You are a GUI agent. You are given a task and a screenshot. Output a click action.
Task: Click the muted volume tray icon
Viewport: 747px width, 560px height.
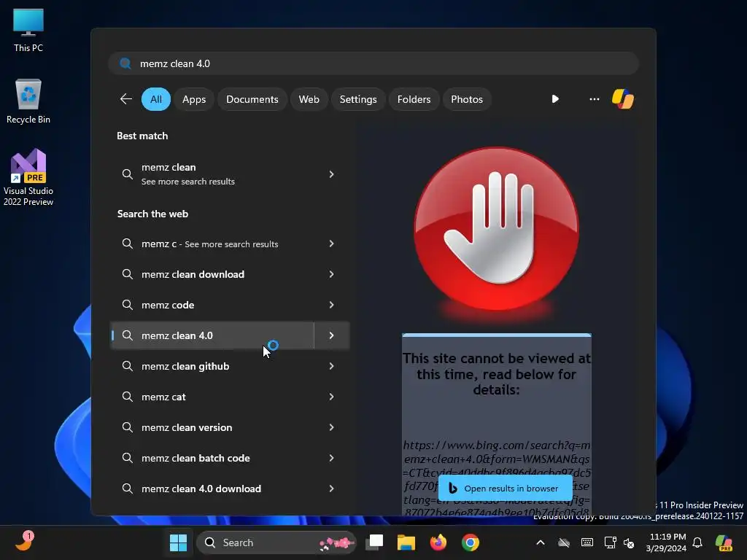[629, 542]
